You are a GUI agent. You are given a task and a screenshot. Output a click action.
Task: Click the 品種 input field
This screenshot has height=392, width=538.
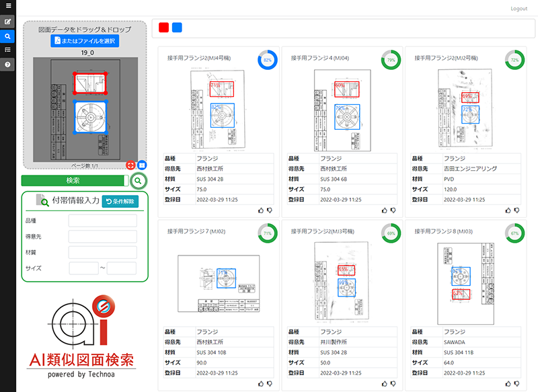click(103, 221)
